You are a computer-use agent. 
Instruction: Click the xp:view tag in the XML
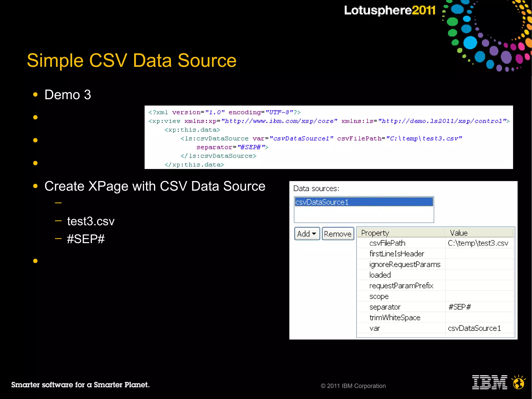point(164,121)
